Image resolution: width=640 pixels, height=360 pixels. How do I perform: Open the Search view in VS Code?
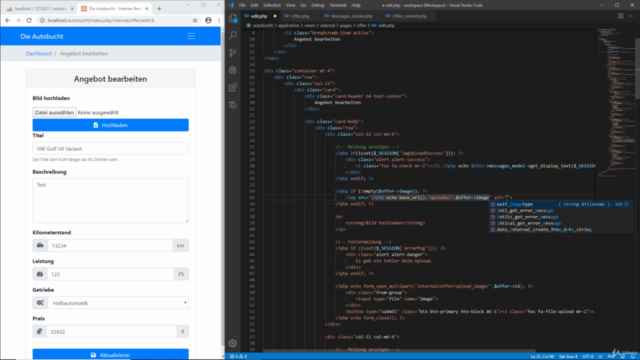point(233,35)
